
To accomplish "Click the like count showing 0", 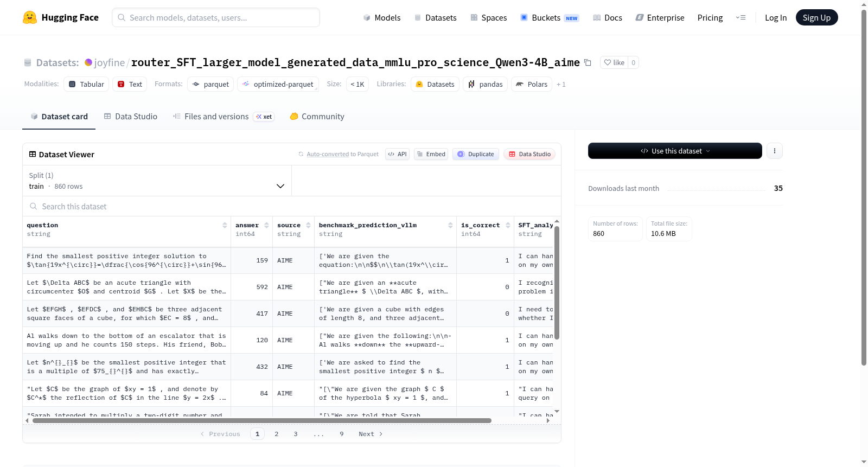I will [x=633, y=62].
